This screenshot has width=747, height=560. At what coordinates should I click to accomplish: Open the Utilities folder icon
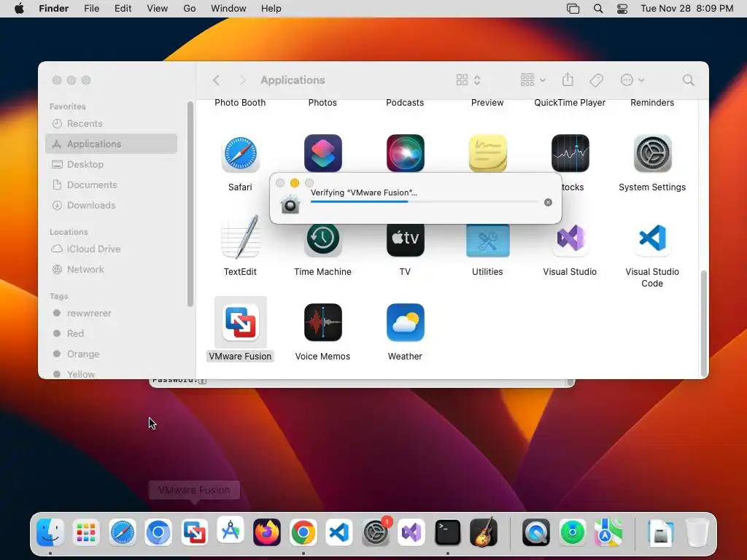point(487,241)
